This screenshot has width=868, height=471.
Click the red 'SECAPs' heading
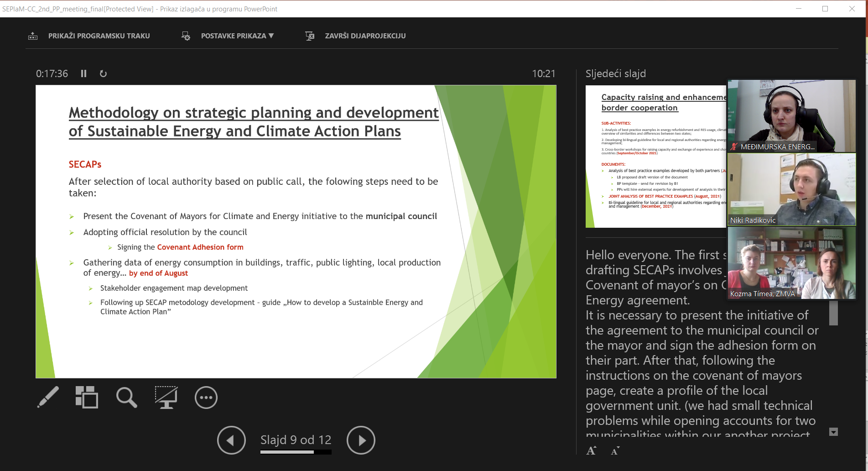85,164
